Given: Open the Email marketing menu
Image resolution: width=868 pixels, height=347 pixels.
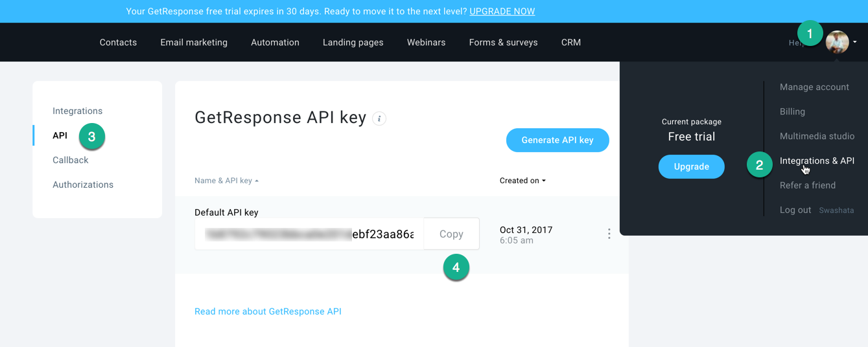Looking at the screenshot, I should tap(194, 42).
